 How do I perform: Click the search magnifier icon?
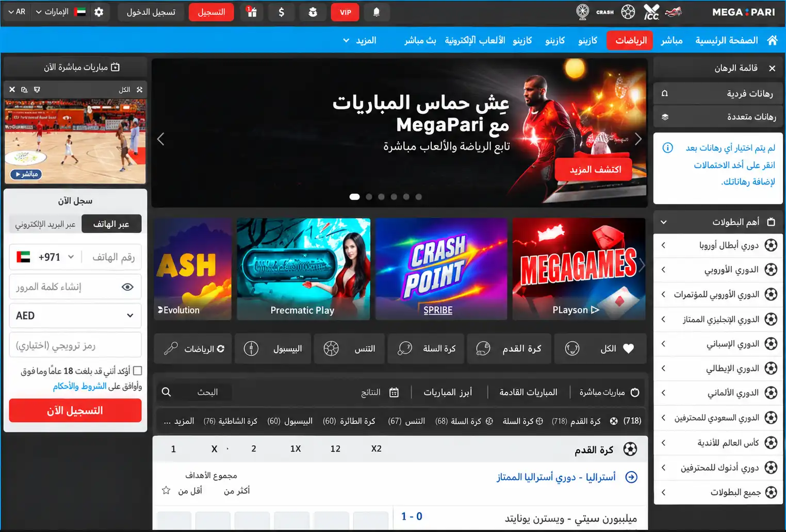pos(166,392)
